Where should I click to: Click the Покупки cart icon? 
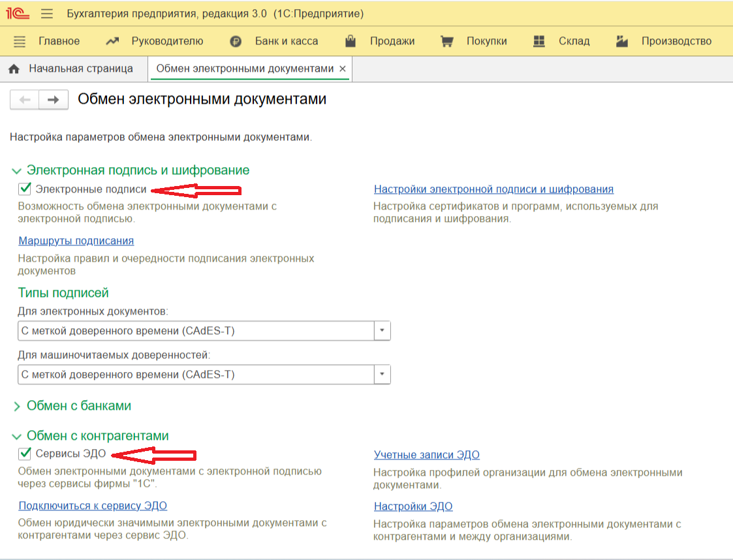(447, 41)
